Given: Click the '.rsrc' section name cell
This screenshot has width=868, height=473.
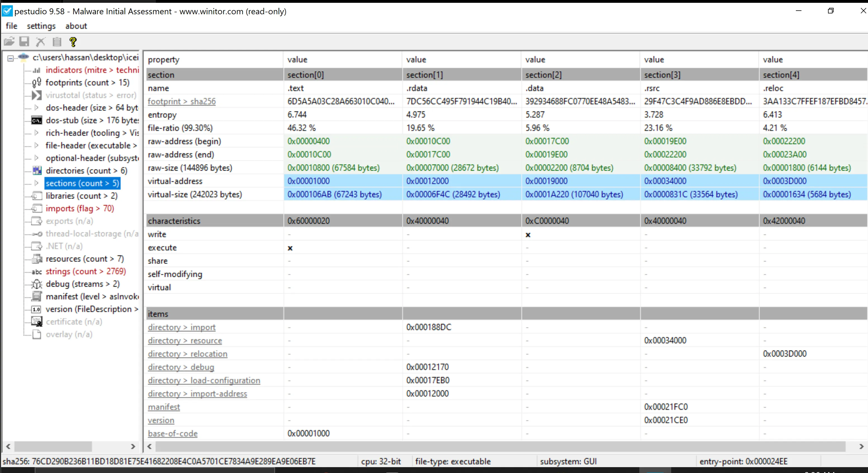Looking at the screenshot, I should 652,88.
